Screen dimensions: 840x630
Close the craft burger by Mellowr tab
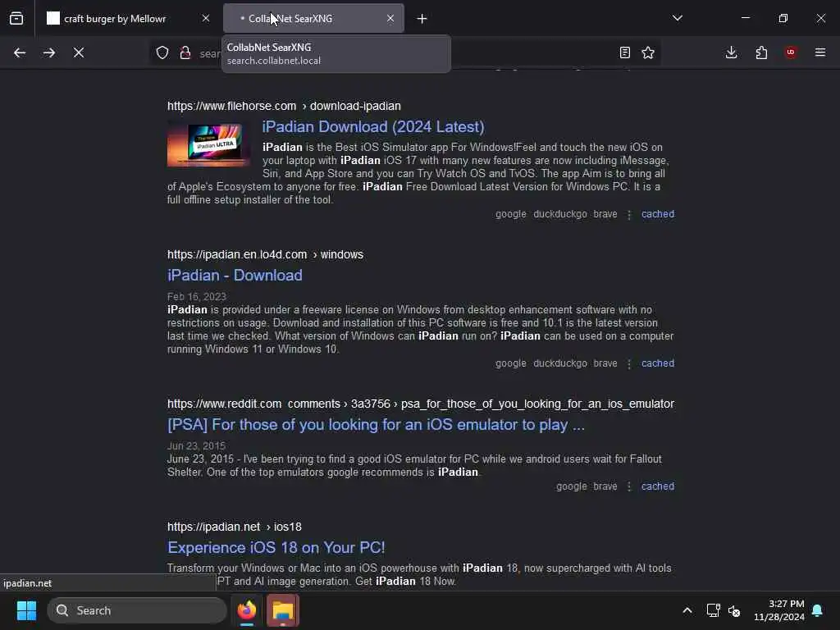click(206, 19)
